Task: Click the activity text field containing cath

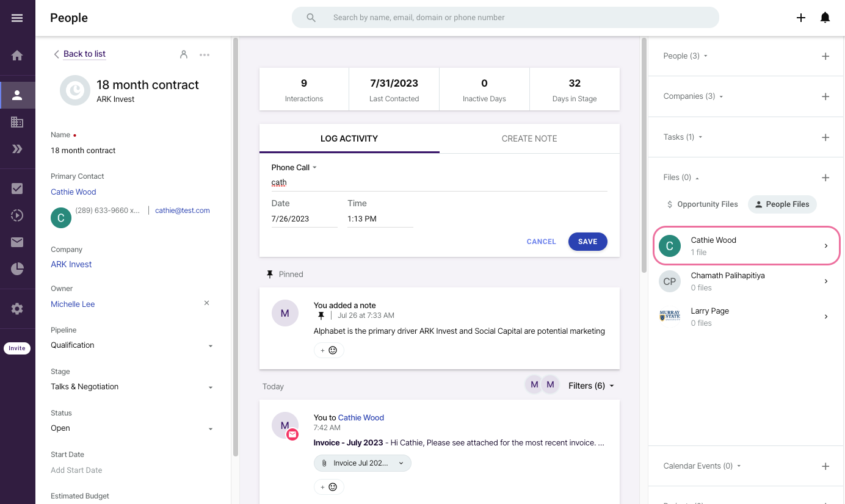Action: pyautogui.click(x=440, y=182)
